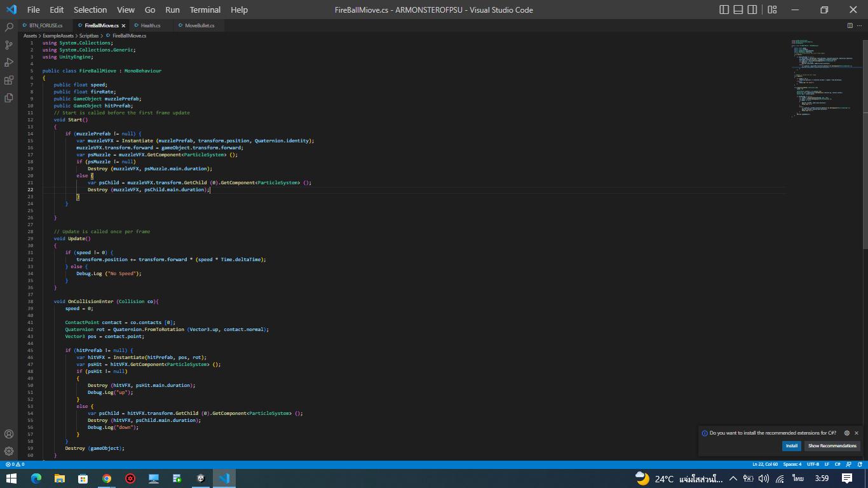Toggle the secondary side bar layout icon

coord(752,10)
